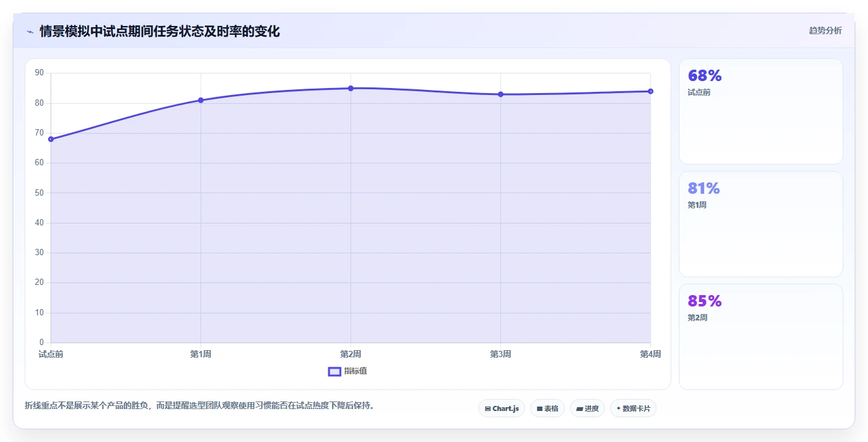Click the 81% value text
868x442 pixels.
[x=704, y=189]
